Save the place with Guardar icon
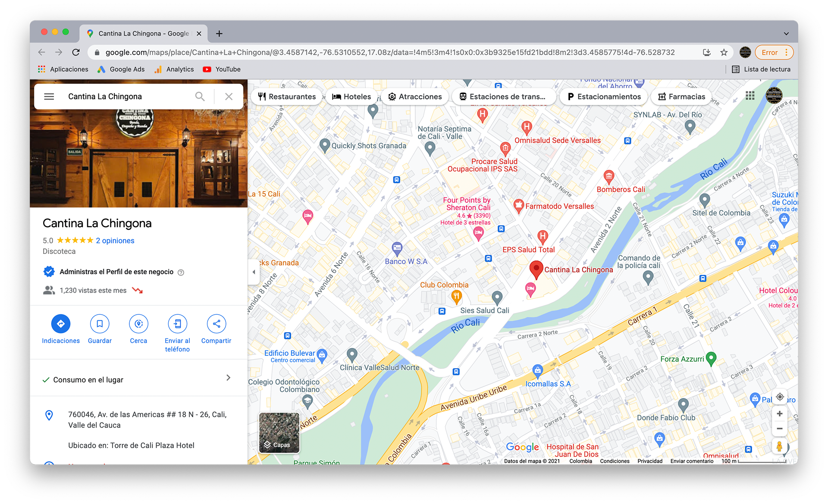This screenshot has width=828, height=504. pyautogui.click(x=100, y=324)
